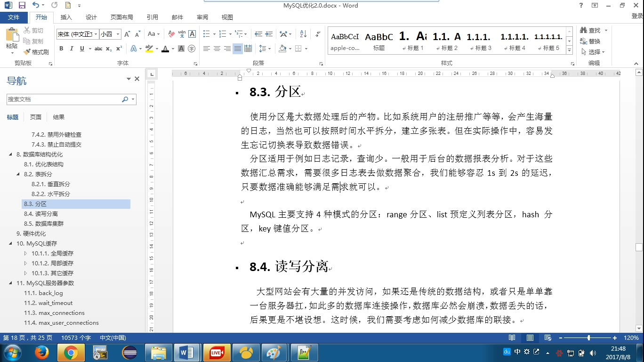Toggle italic formatting in ribbon
The width and height of the screenshot is (644, 362).
(x=72, y=49)
